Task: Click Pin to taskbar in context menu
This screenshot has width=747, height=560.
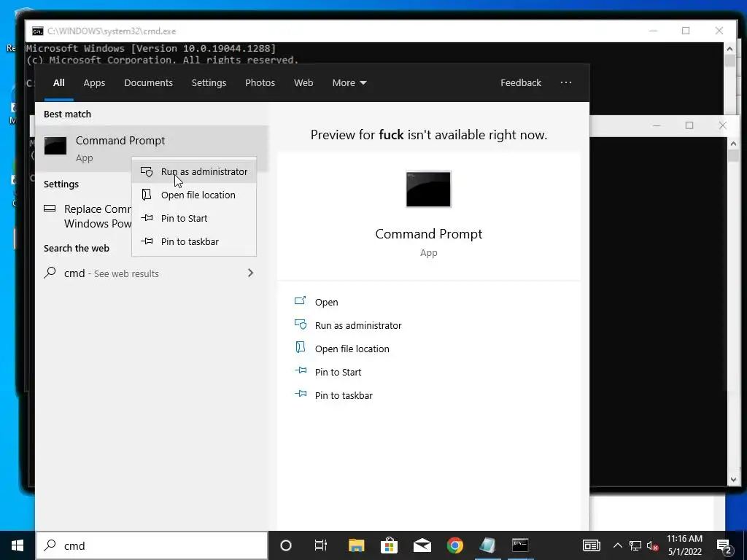Action: pyautogui.click(x=194, y=241)
